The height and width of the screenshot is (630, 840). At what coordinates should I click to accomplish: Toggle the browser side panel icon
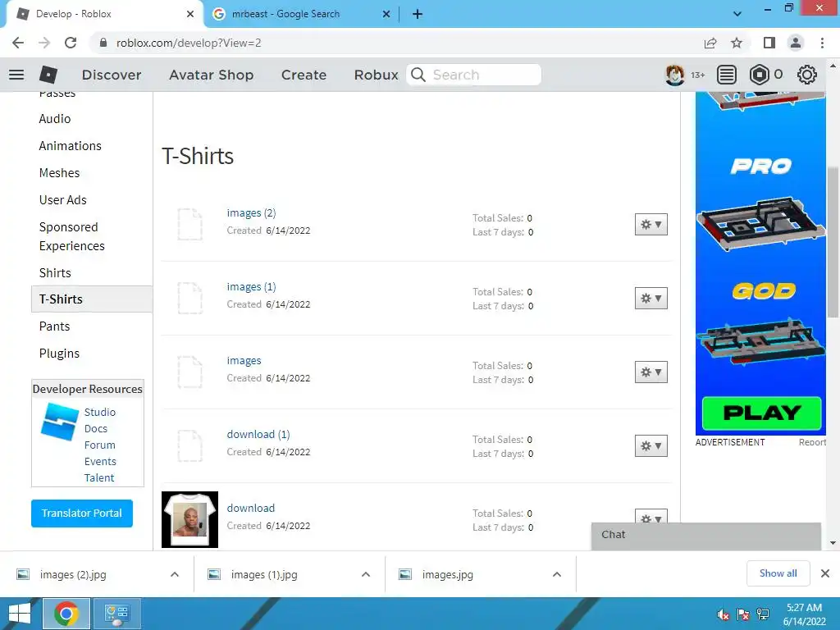[769, 43]
